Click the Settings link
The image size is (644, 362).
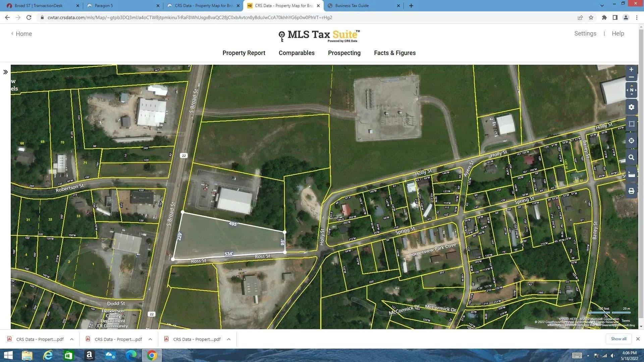click(x=585, y=34)
